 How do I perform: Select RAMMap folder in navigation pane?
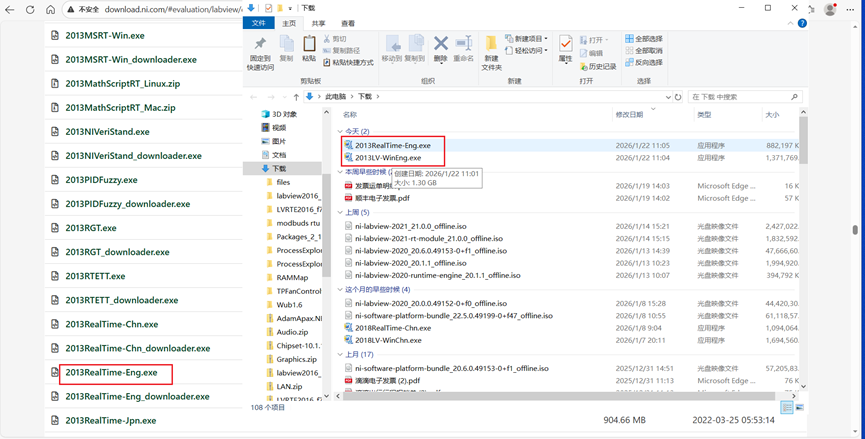click(287, 277)
